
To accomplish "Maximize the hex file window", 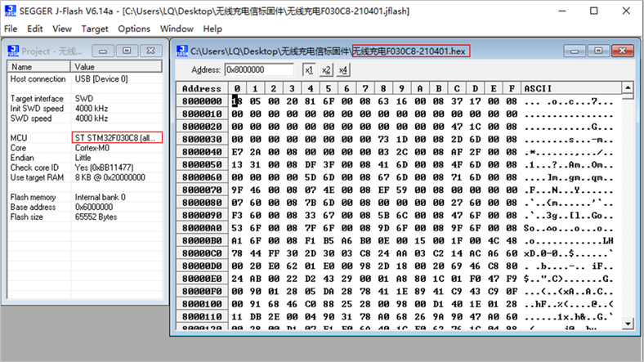I will point(598,51).
